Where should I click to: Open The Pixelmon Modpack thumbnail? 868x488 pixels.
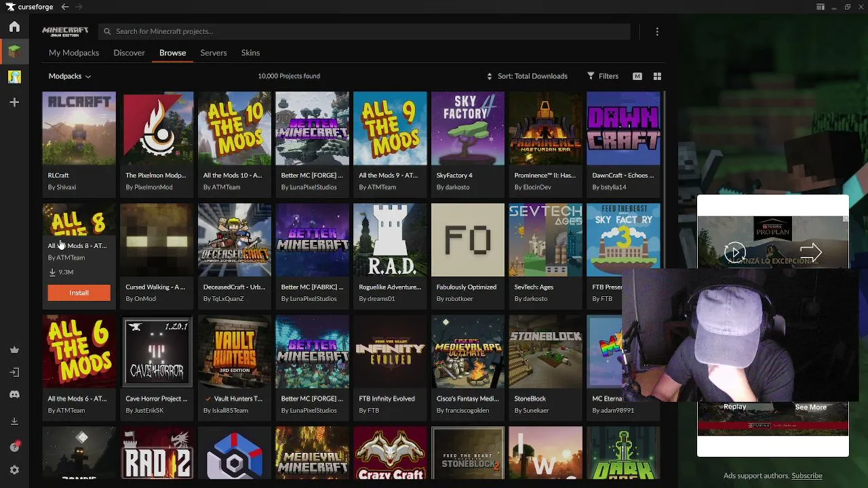coord(157,129)
